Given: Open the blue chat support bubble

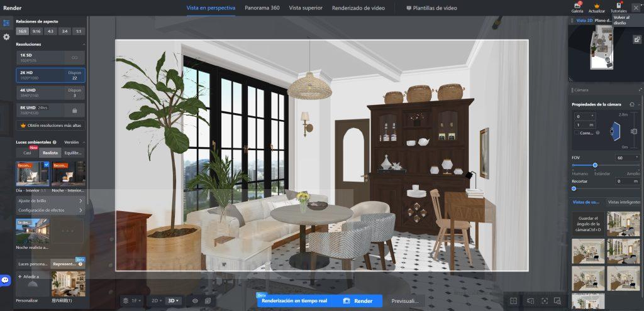Looking at the screenshot, I should (x=6, y=280).
